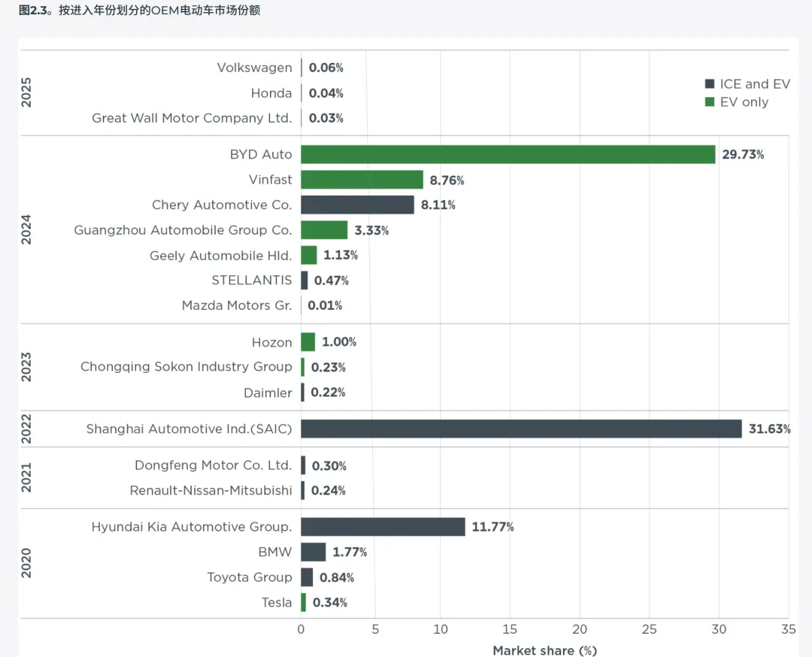Image resolution: width=812 pixels, height=657 pixels.
Task: Click the Hozon label
Action: [x=272, y=342]
